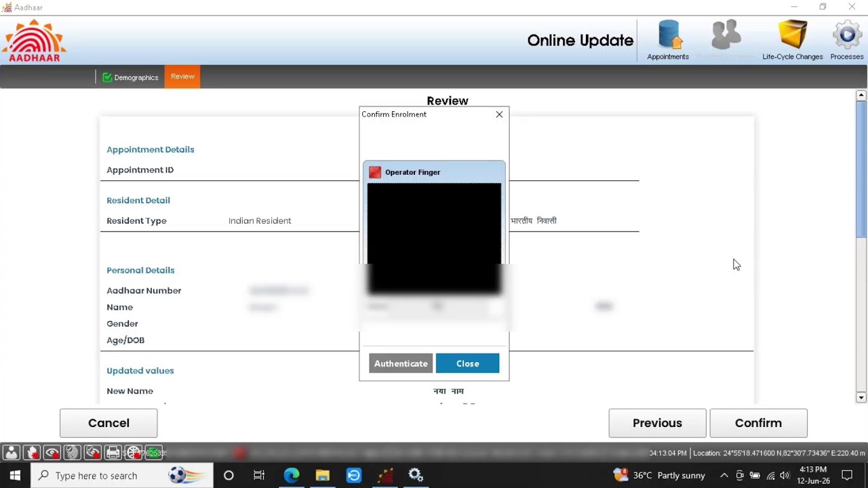Open Task View on taskbar
This screenshot has width=868, height=488.
259,475
